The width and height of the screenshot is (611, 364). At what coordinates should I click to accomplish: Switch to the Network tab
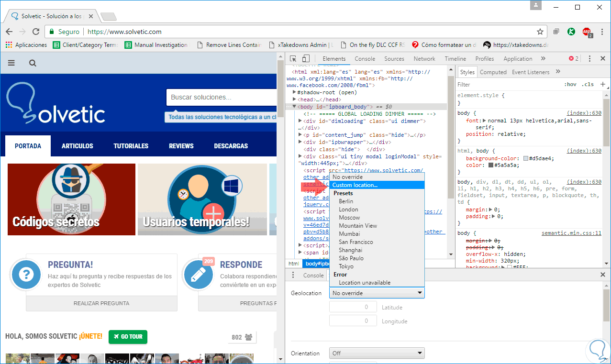click(424, 59)
